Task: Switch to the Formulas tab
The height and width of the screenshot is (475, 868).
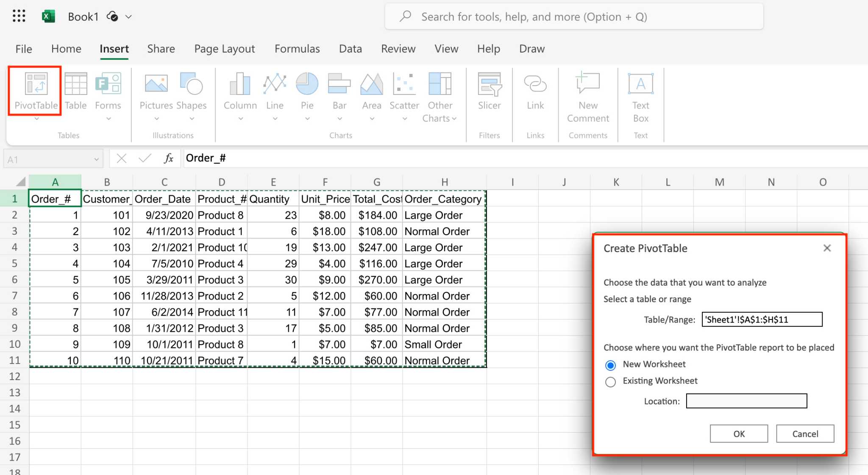Action: [297, 48]
